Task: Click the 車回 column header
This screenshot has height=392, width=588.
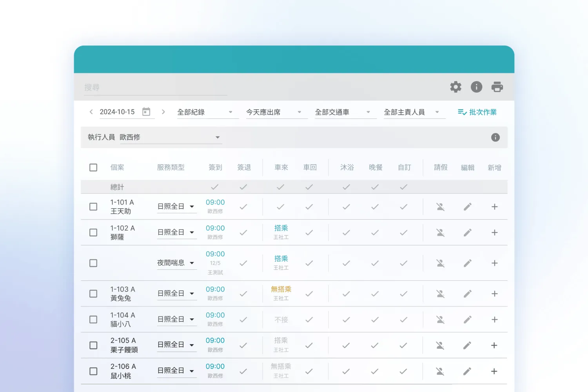Action: (x=310, y=167)
